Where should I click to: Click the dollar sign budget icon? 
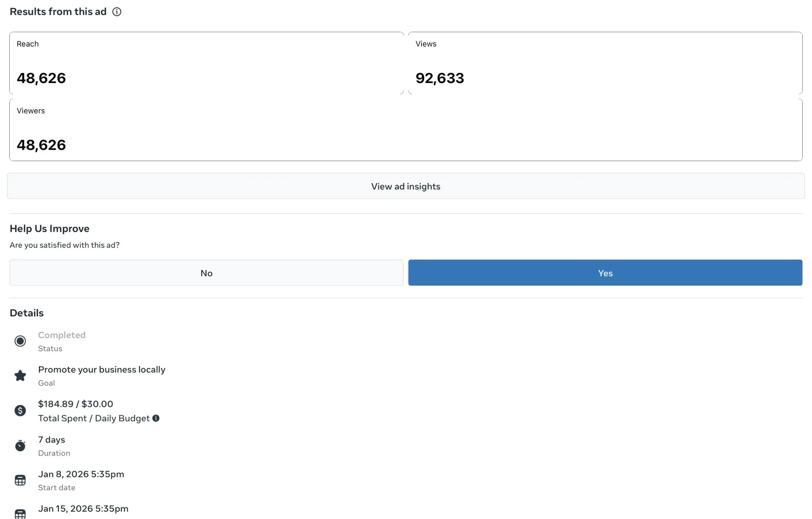(20, 411)
